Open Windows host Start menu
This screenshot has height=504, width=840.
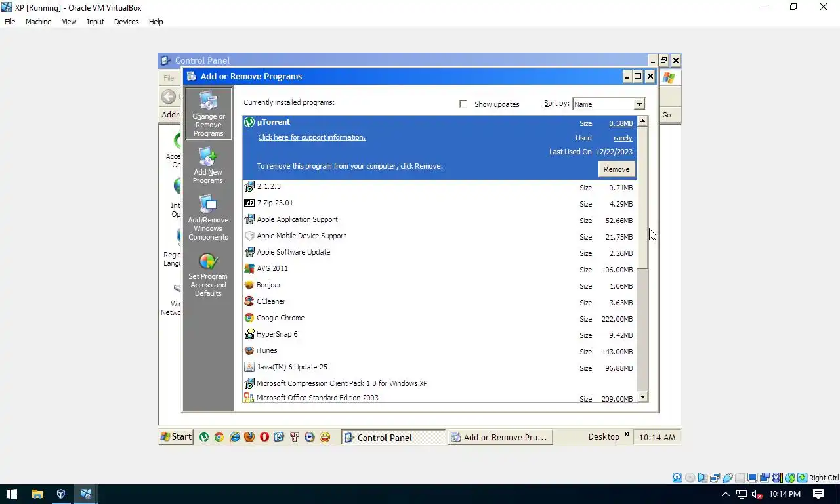tap(12, 494)
